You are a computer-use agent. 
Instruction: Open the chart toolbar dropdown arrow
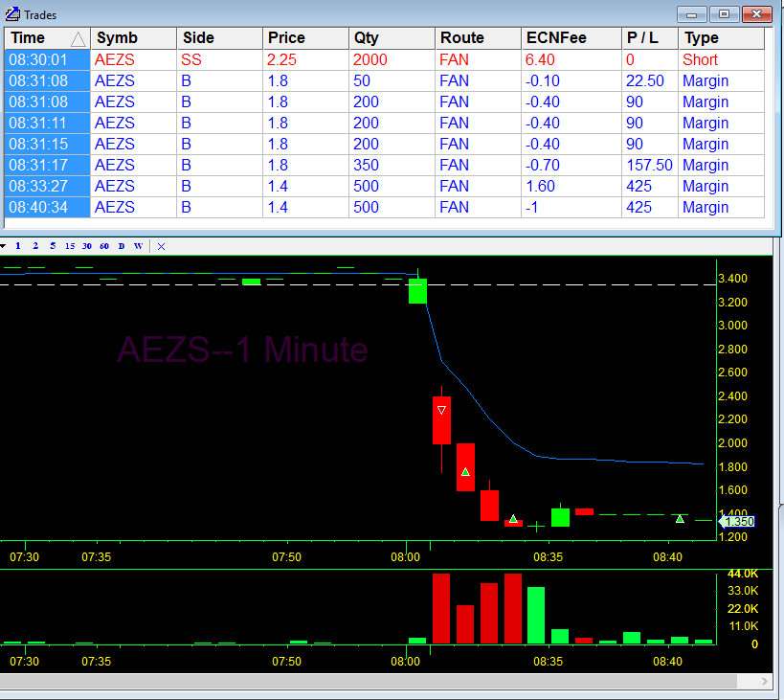click(x=3, y=246)
